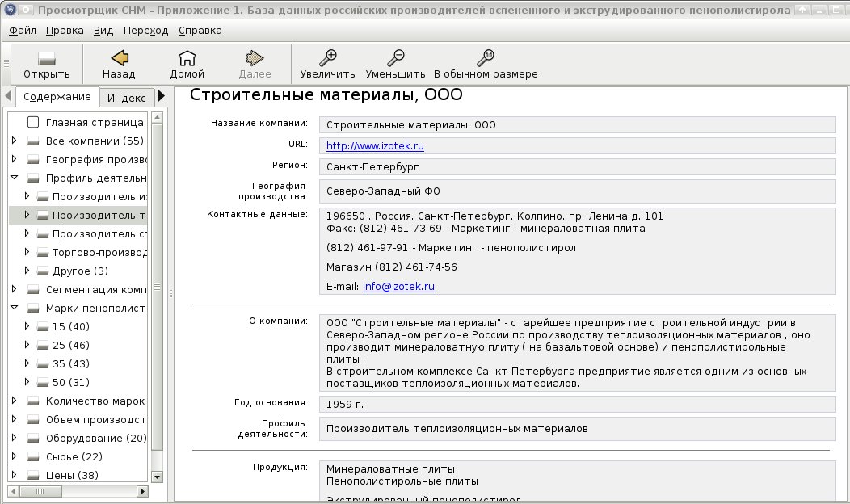Open the Переход menu

145,31
